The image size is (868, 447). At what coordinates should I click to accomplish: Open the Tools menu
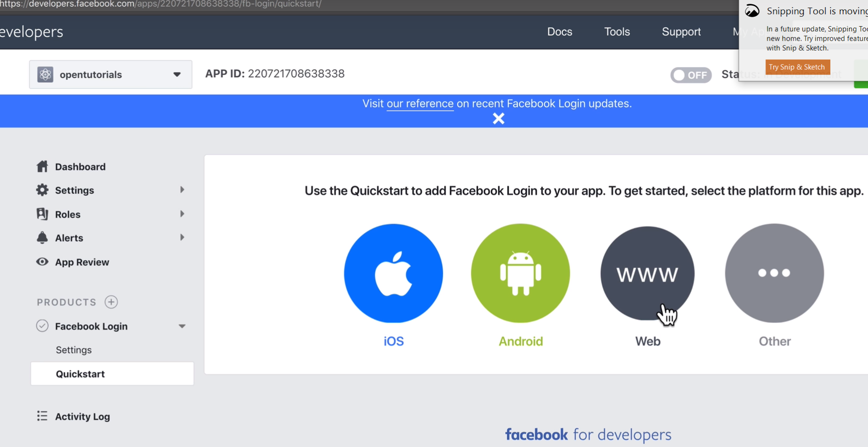[x=617, y=31]
